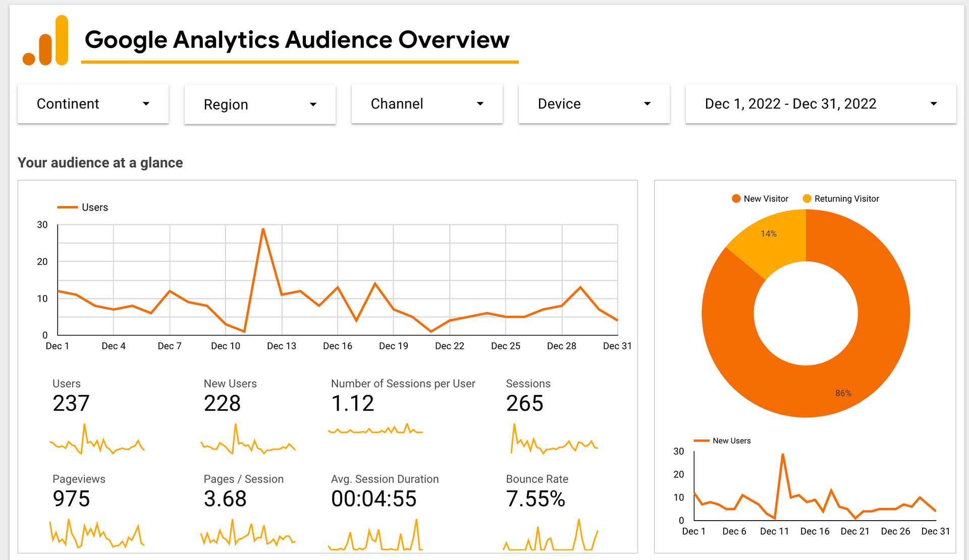Toggle New Visitor legend dot in donut chart
This screenshot has height=560, width=969.
coord(736,199)
